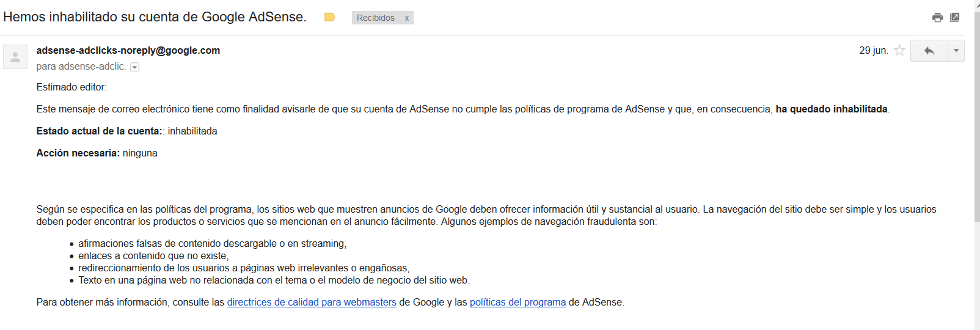Viewport: 980px width, 330px height.
Task: Click the sender avatar icon
Action: click(15, 57)
